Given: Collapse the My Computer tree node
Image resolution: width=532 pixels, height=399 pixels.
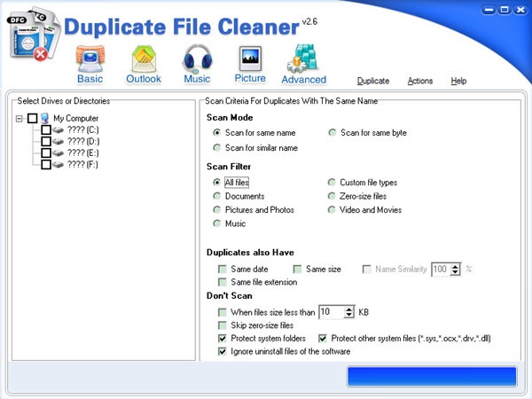Looking at the screenshot, I should (20, 119).
